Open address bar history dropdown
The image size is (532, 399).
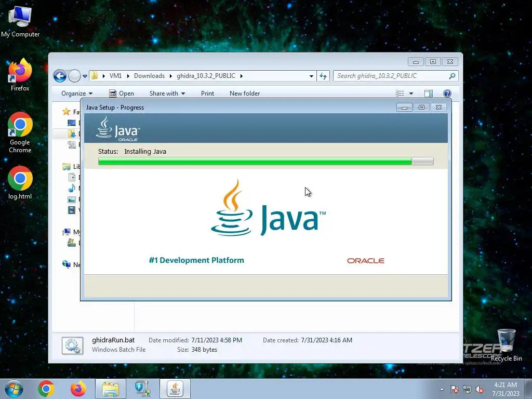311,76
